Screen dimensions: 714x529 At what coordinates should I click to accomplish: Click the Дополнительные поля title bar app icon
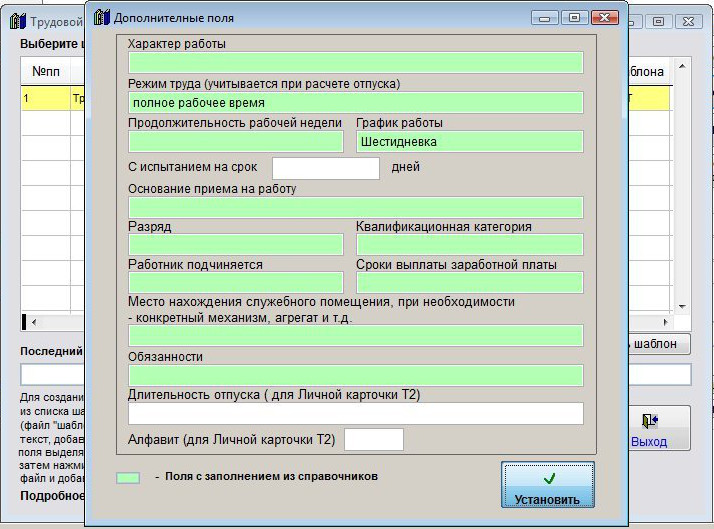pos(102,18)
